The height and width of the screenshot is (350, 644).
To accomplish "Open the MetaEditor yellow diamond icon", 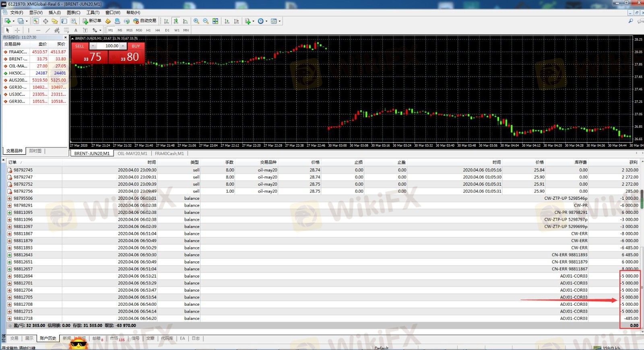I will pyautogui.click(x=108, y=21).
